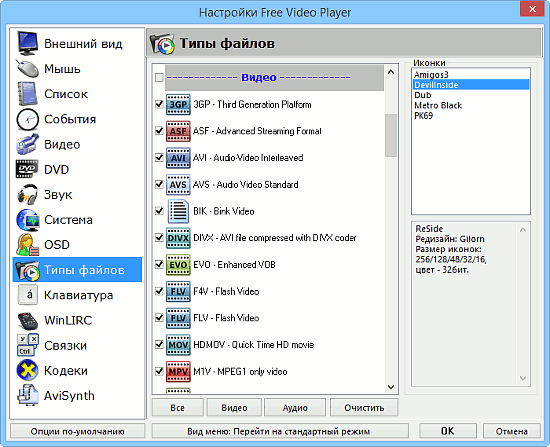Disable the HDMOV Quick Time checkbox

(159, 345)
